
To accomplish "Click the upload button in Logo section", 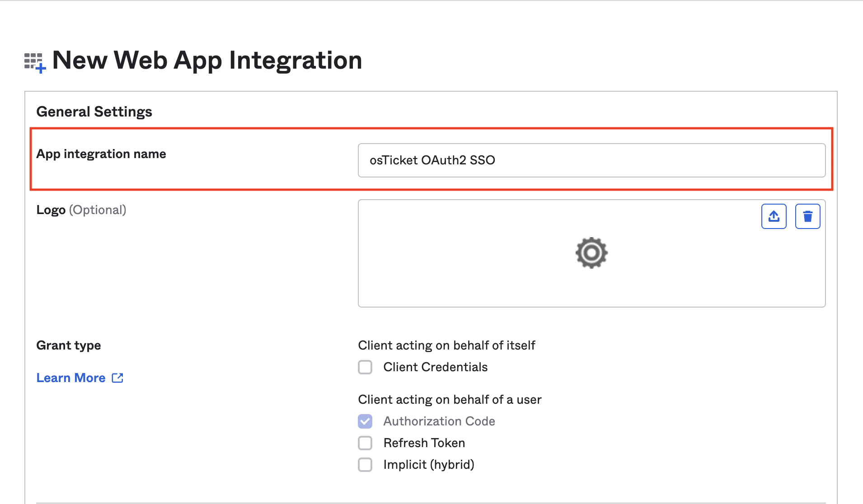I will coord(774,216).
